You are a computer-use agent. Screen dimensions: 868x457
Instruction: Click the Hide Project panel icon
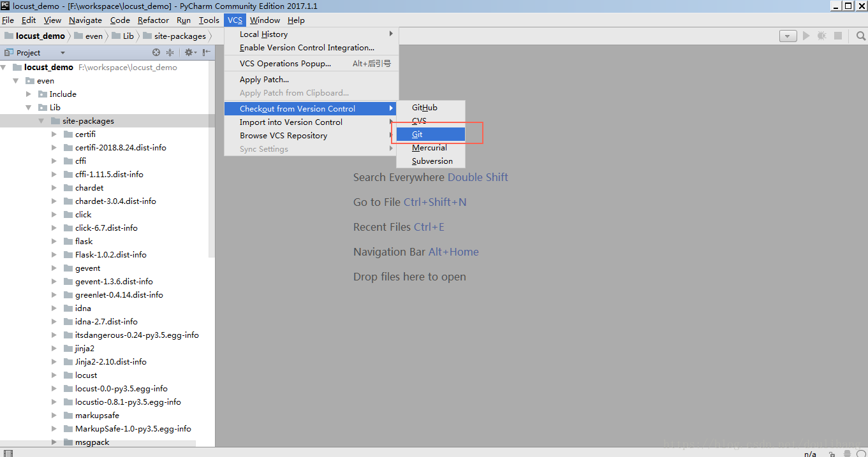point(207,52)
